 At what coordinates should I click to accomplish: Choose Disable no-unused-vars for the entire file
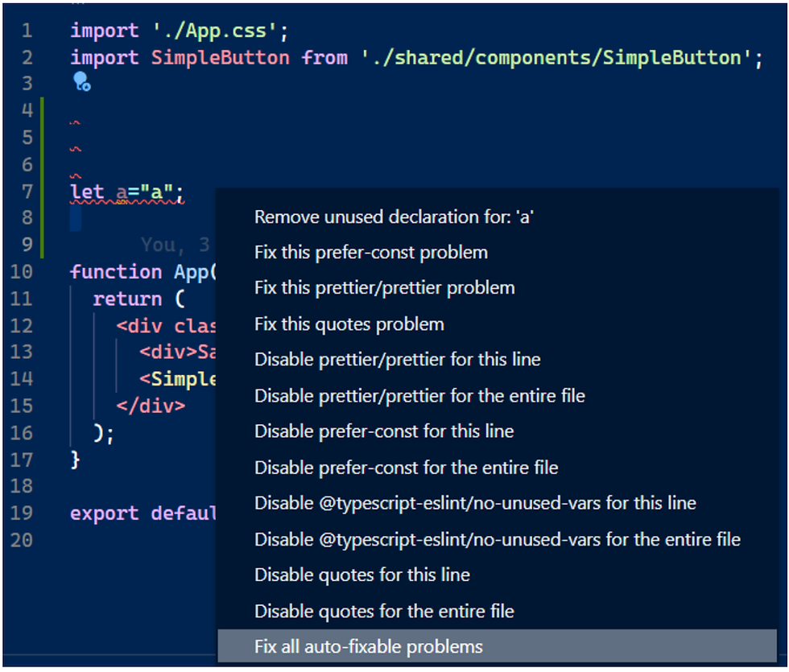[x=498, y=539]
